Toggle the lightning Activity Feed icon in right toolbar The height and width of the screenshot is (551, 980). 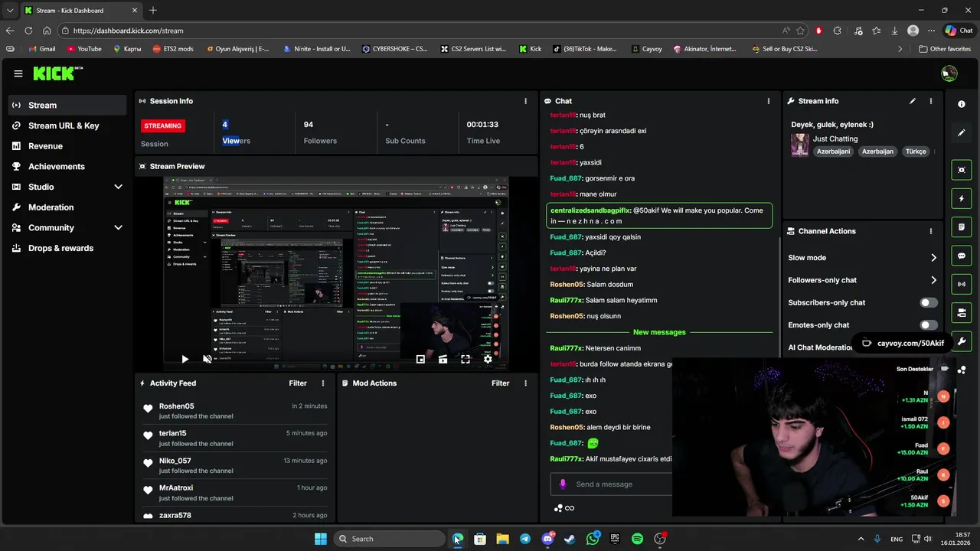(962, 199)
